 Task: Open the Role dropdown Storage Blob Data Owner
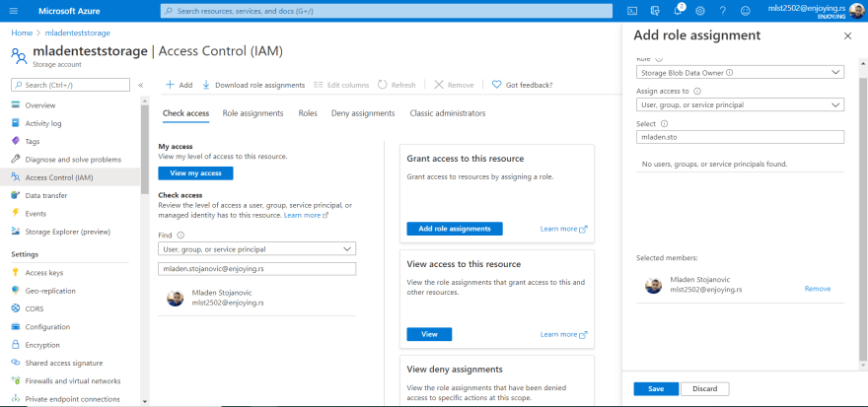pos(740,72)
